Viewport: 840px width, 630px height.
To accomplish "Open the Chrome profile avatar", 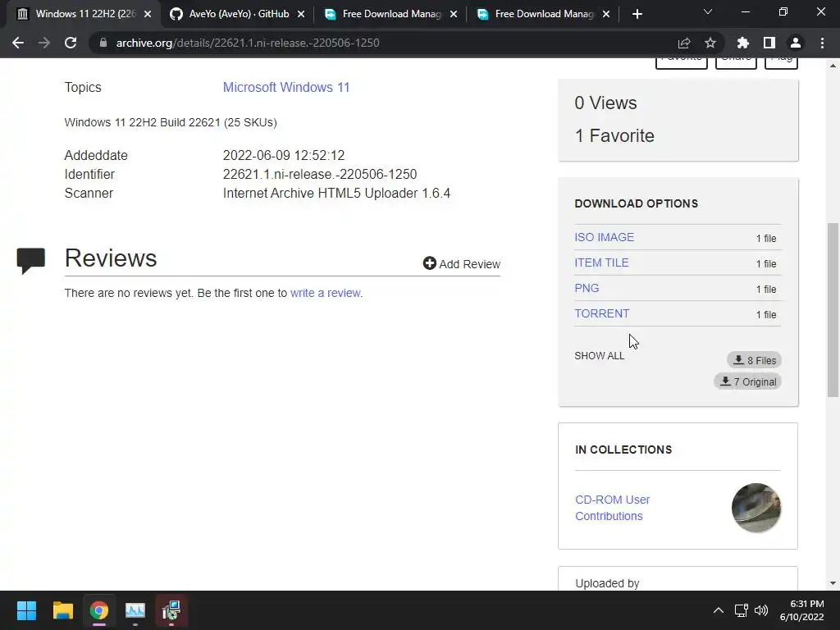I will pos(796,43).
